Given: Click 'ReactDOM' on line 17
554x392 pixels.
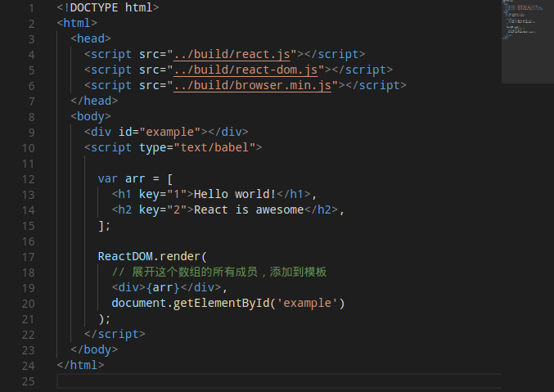Looking at the screenshot, I should (125, 256).
